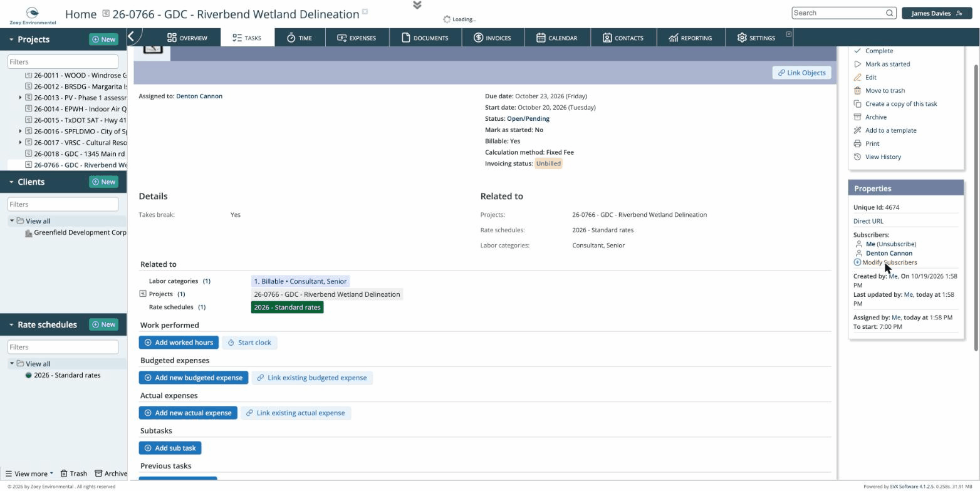Collapse the sidebar with the back arrow
Viewport: 980px width, 491px height.
click(x=132, y=36)
